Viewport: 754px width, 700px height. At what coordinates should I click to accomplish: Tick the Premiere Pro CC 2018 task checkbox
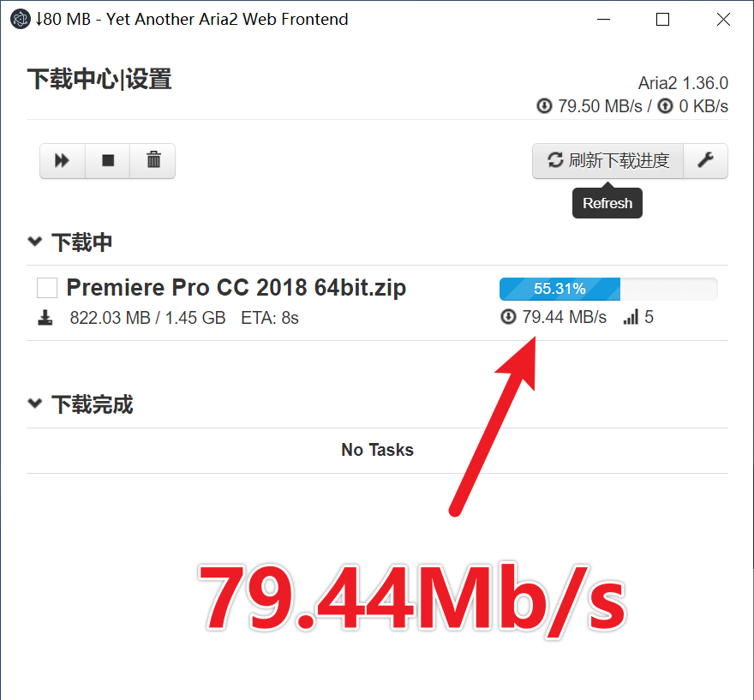pyautogui.click(x=47, y=288)
